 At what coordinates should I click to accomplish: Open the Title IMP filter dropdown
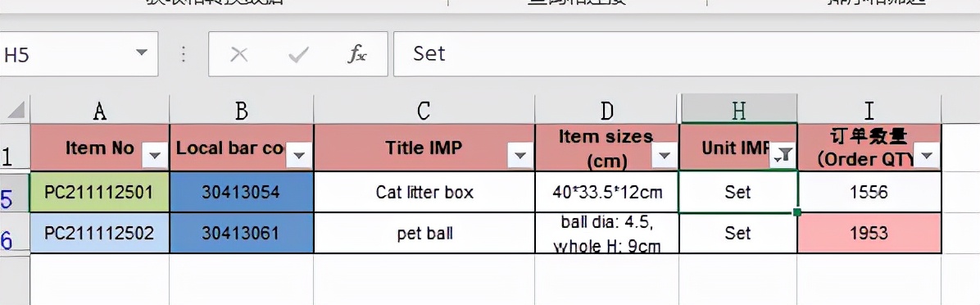point(520,156)
